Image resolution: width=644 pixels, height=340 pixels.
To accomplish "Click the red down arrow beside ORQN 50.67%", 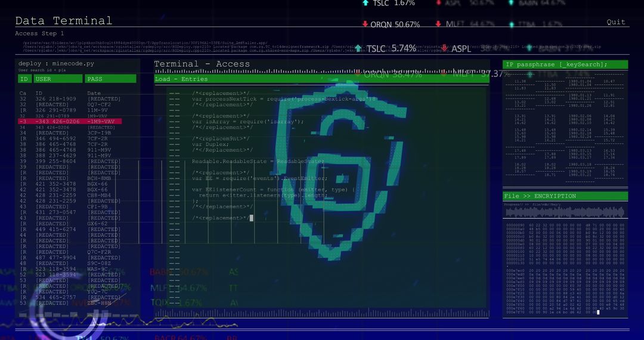I will 365,24.
